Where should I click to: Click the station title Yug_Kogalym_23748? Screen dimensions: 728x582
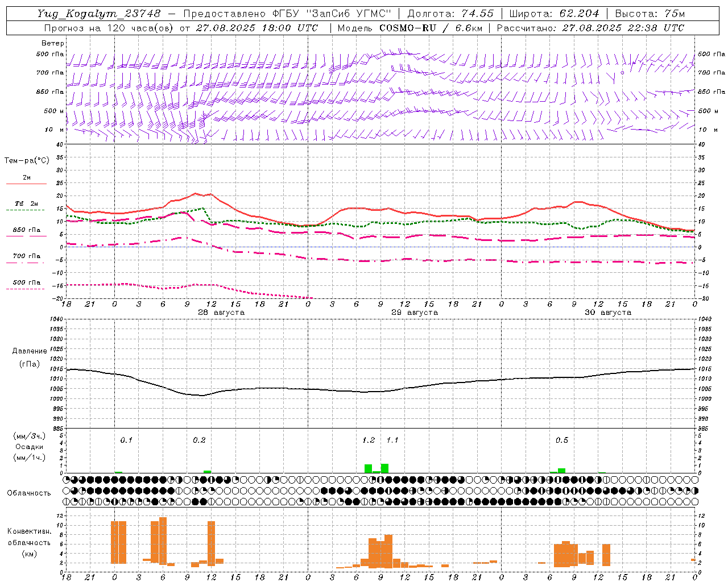point(99,14)
